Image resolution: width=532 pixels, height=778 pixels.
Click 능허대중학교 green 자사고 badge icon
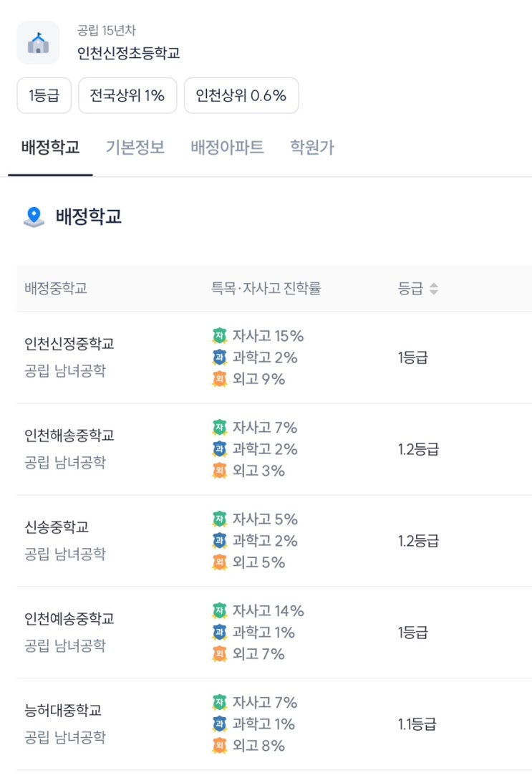click(219, 702)
